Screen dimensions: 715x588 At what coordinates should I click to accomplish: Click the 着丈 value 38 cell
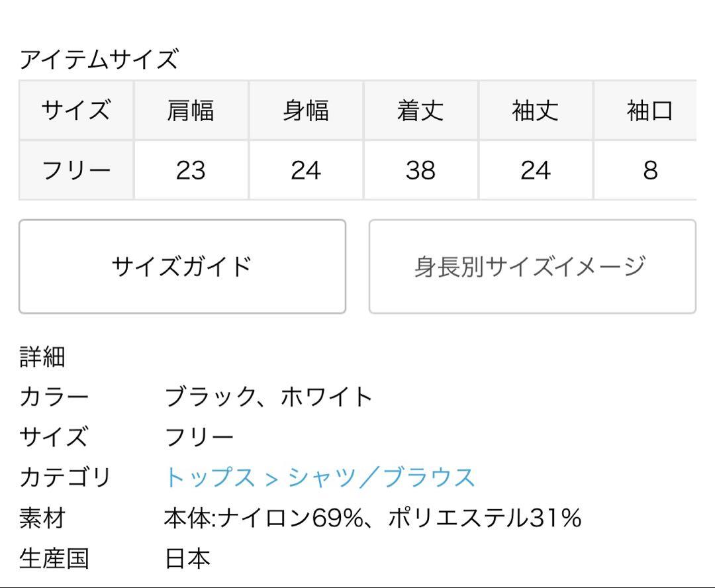tap(421, 170)
